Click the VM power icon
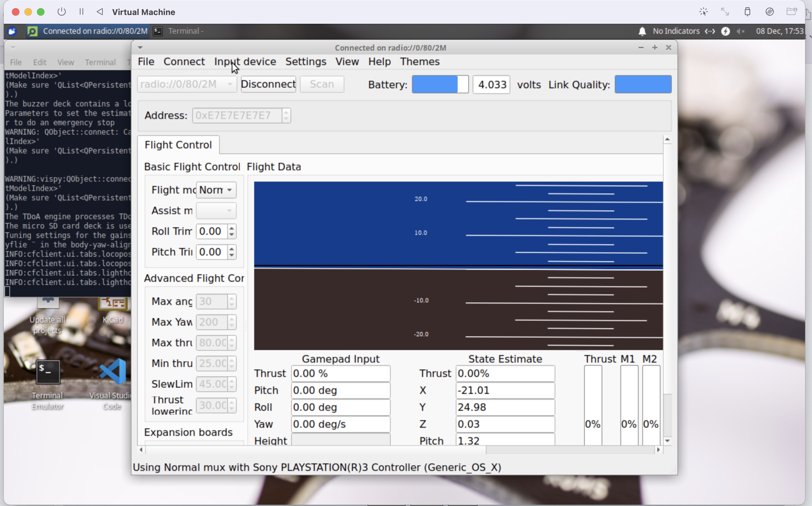 [x=61, y=12]
